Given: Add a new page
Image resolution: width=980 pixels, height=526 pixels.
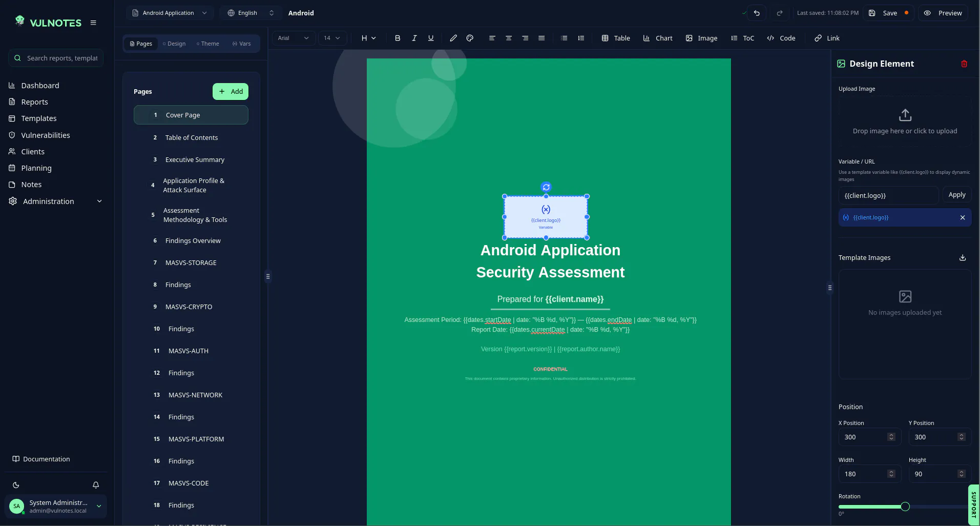Looking at the screenshot, I should point(231,91).
